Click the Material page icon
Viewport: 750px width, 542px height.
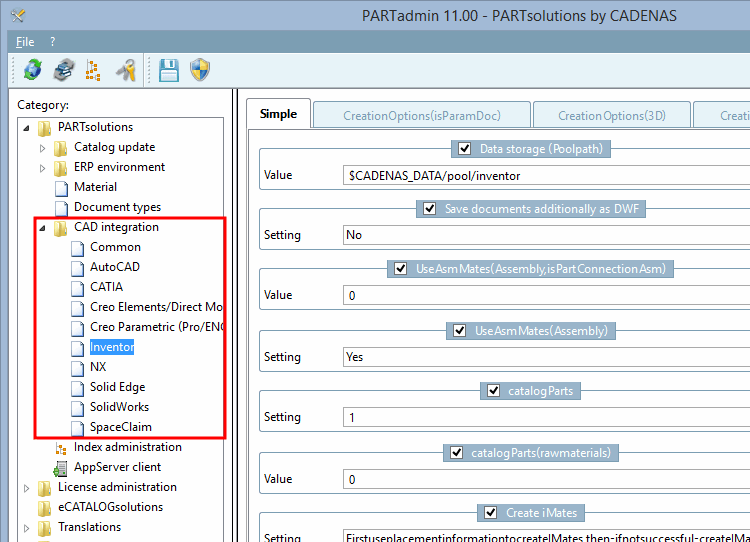[x=61, y=188]
